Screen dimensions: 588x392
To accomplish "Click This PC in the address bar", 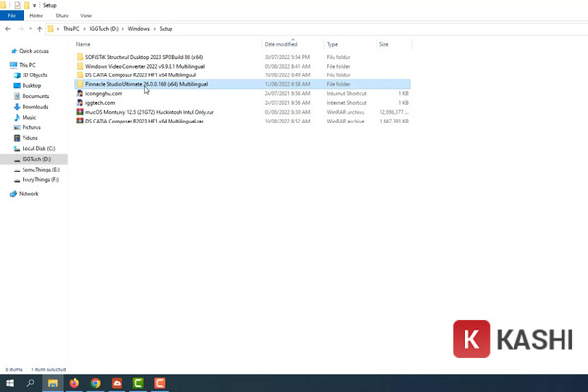I will click(72, 29).
